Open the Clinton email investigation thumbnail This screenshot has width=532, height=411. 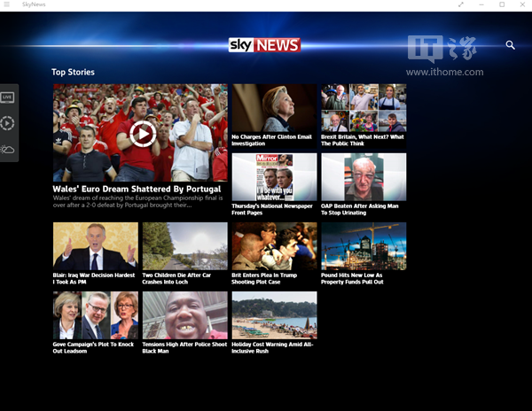point(275,108)
